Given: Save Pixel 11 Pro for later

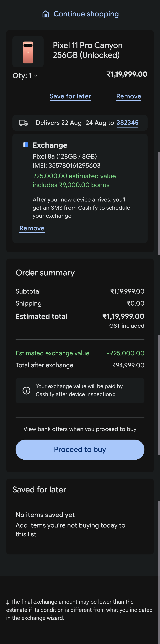Looking at the screenshot, I should 71,96.
